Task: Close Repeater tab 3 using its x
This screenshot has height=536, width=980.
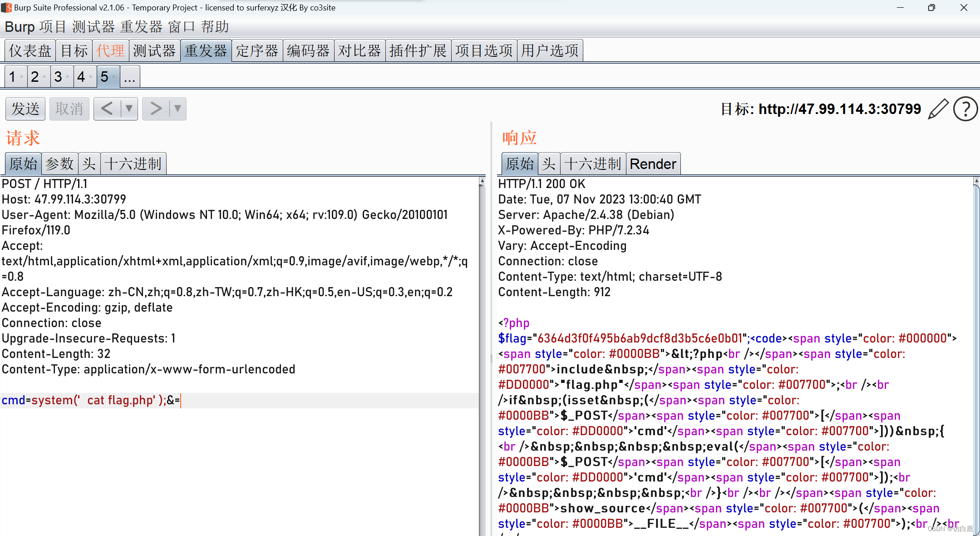Action: tap(67, 77)
